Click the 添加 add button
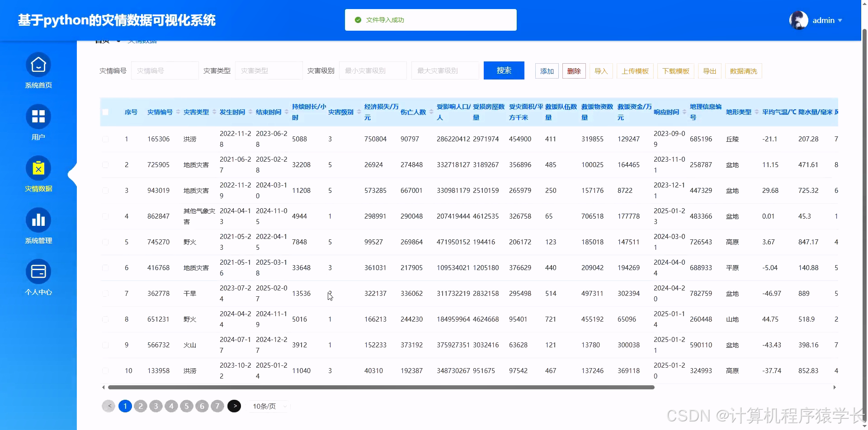Screen dimensions: 868x430 pos(547,71)
